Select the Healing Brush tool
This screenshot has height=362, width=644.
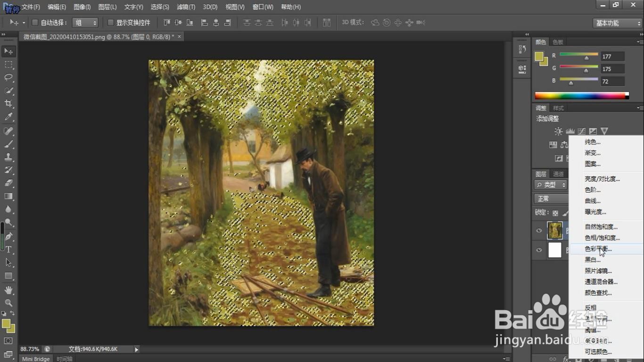8,131
